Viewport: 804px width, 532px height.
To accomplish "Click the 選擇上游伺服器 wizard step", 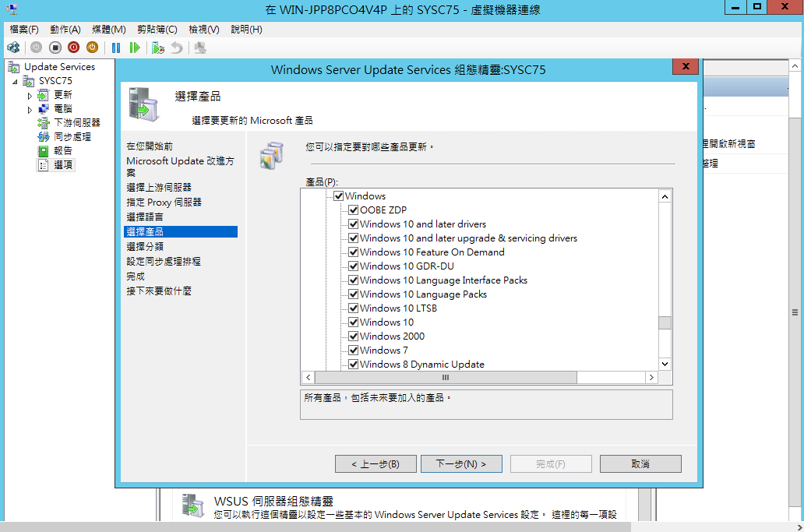I will click(159, 187).
